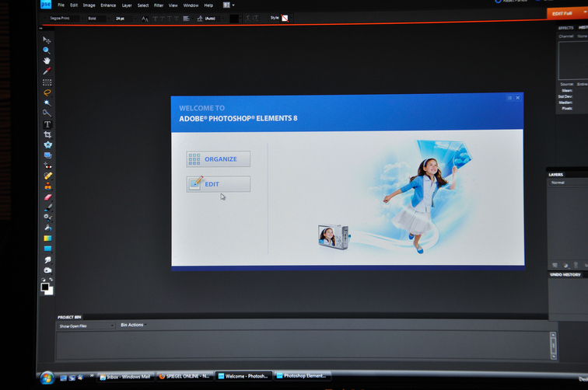Select the Red Eye Removal tool

[47, 165]
